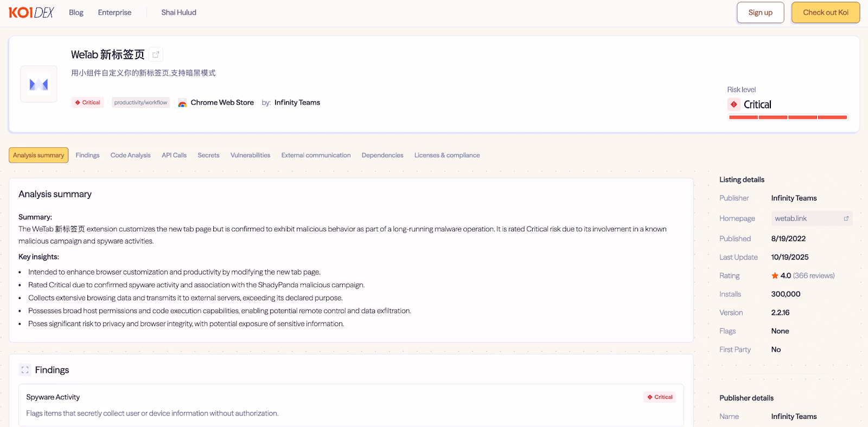Click the KOIDEX logo

pyautogui.click(x=31, y=12)
